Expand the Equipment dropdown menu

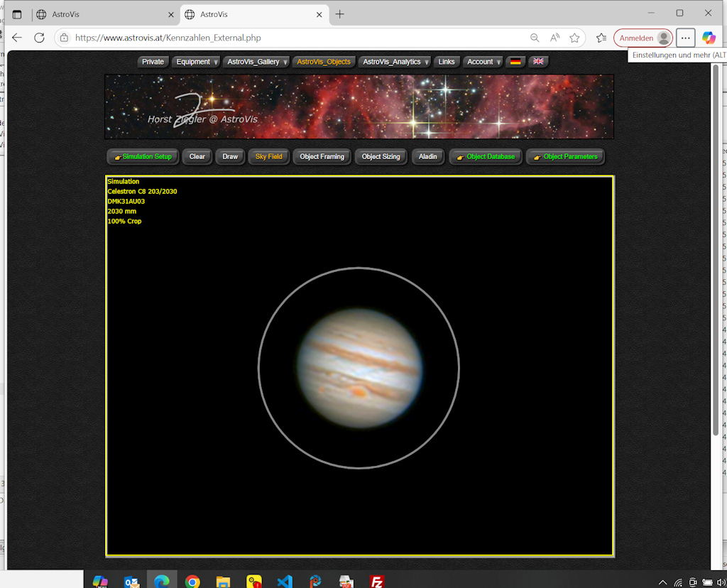(197, 62)
